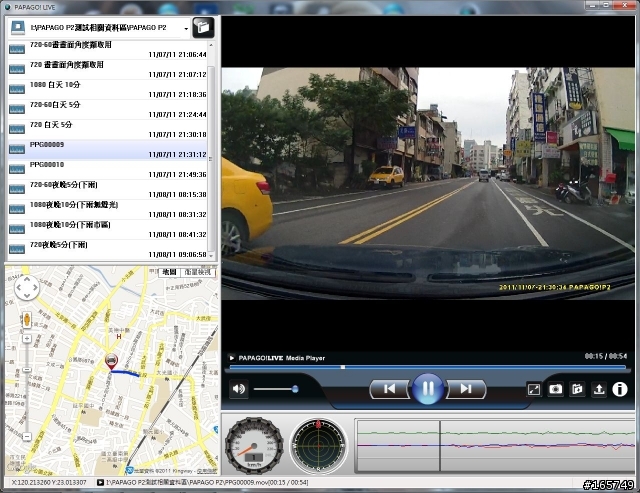Adjust the volume slider knob
The width and height of the screenshot is (640, 493).
pyautogui.click(x=295, y=389)
